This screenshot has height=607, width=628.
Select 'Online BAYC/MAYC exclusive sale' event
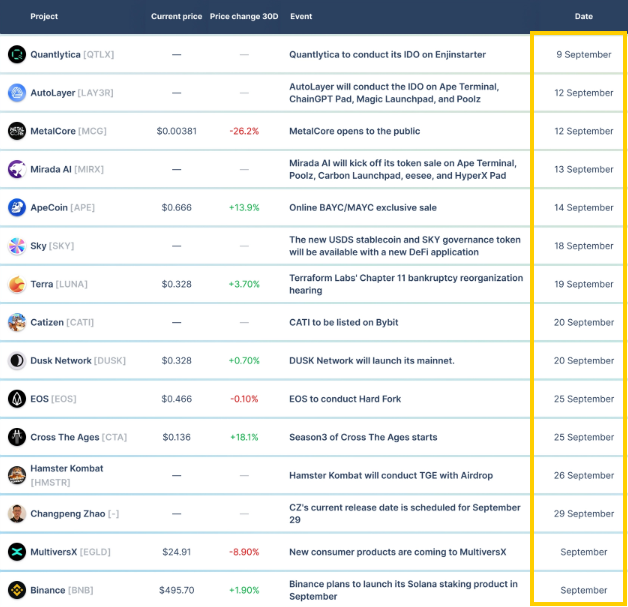[363, 207]
